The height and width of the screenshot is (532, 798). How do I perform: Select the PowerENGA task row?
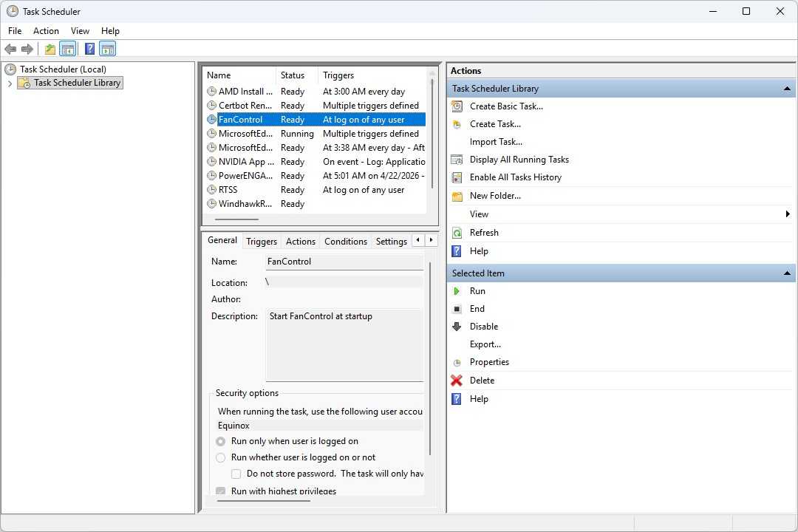coord(316,176)
